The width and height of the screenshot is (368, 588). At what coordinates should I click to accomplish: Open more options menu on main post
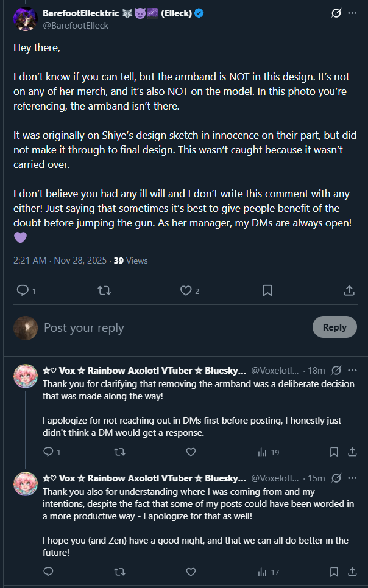(353, 13)
